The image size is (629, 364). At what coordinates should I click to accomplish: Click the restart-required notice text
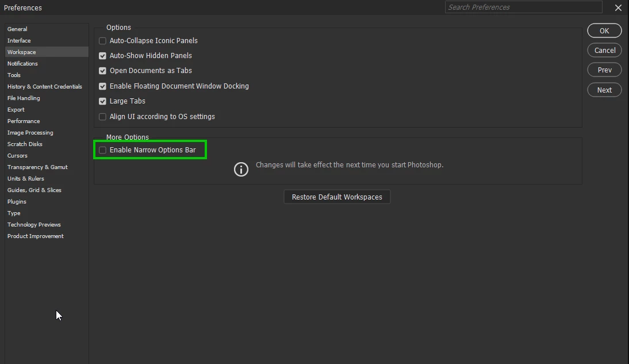point(350,165)
